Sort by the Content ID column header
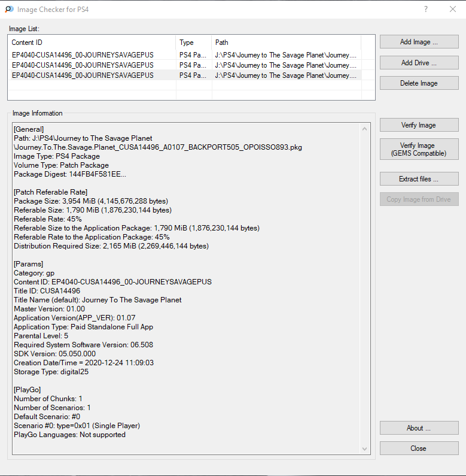Screen dimensions: 466x476 (x=92, y=43)
